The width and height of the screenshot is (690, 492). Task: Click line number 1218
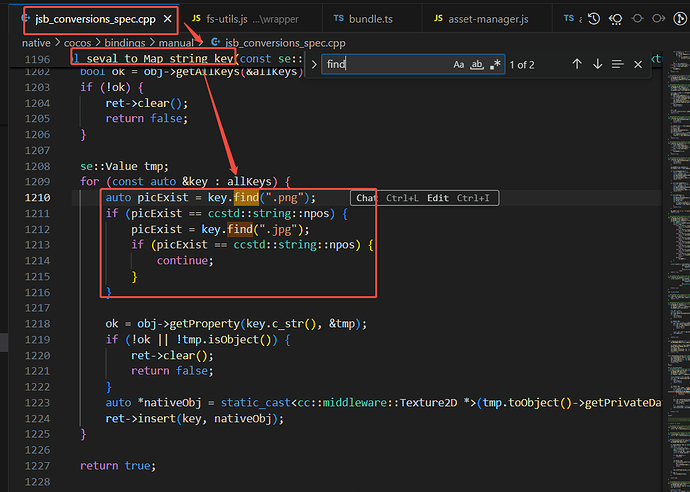coord(37,324)
